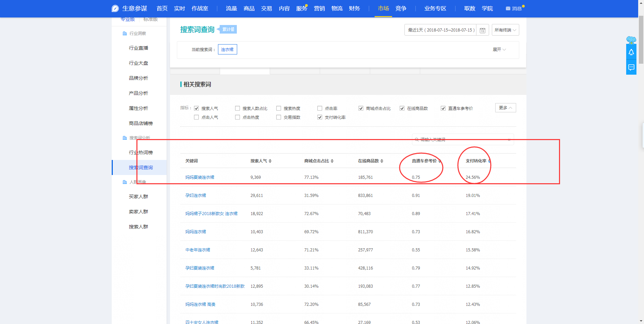
Task: Sort table by 在线商品数 arrows
Action: (382, 161)
